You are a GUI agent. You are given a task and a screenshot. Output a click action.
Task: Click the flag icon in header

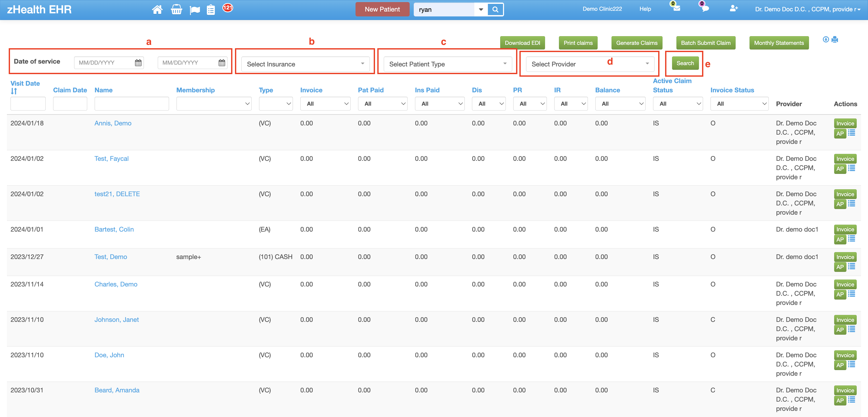(x=194, y=10)
